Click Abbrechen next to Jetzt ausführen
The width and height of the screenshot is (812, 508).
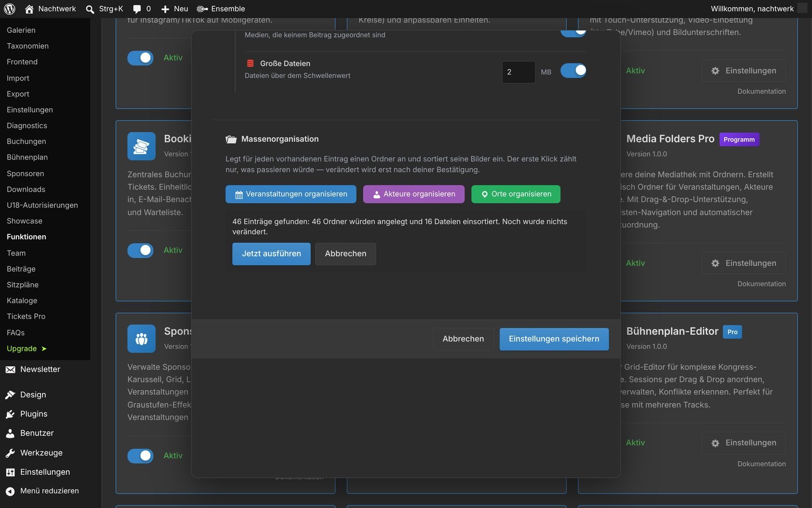point(346,253)
